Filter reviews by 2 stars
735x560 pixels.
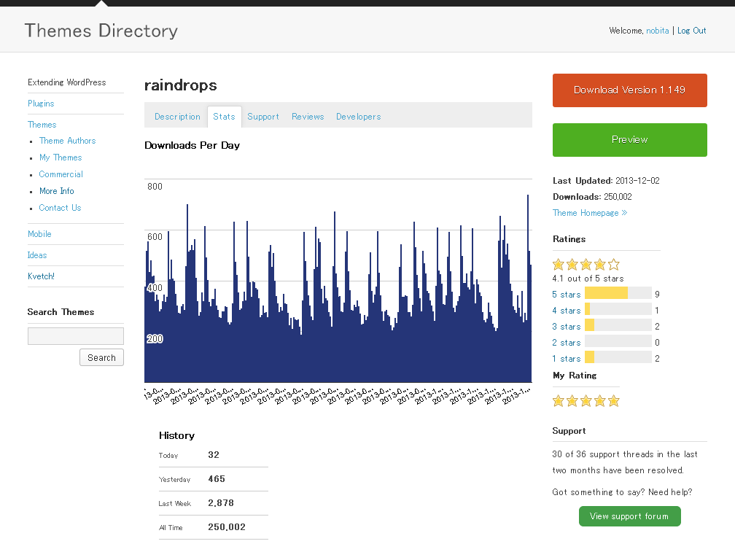pos(567,343)
